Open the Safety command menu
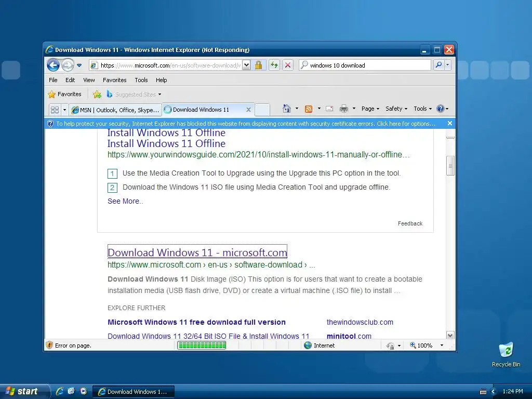 click(x=396, y=109)
